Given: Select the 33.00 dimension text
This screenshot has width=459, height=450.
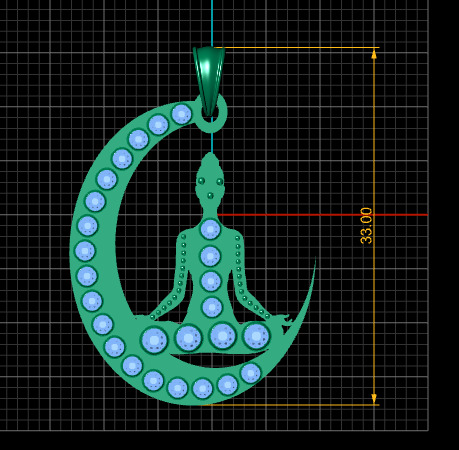Looking at the screenshot, I should tap(366, 226).
